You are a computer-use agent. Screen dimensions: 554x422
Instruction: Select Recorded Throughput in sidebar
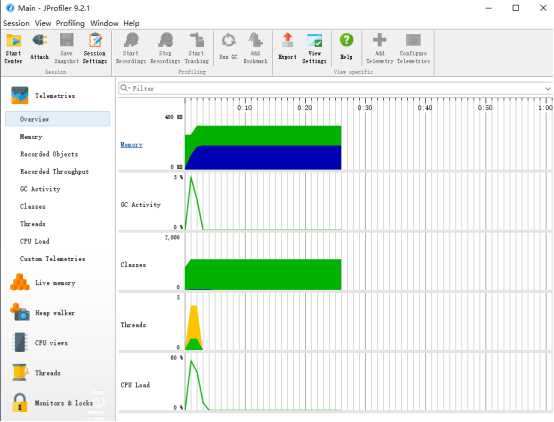pos(54,171)
